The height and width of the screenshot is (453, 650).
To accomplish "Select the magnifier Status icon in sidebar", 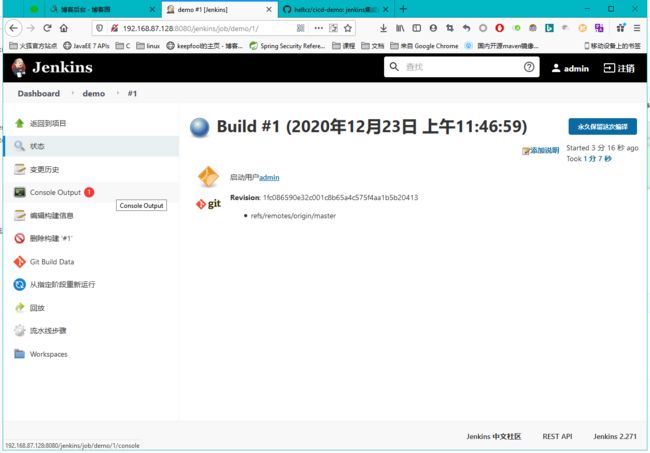I will 19,146.
